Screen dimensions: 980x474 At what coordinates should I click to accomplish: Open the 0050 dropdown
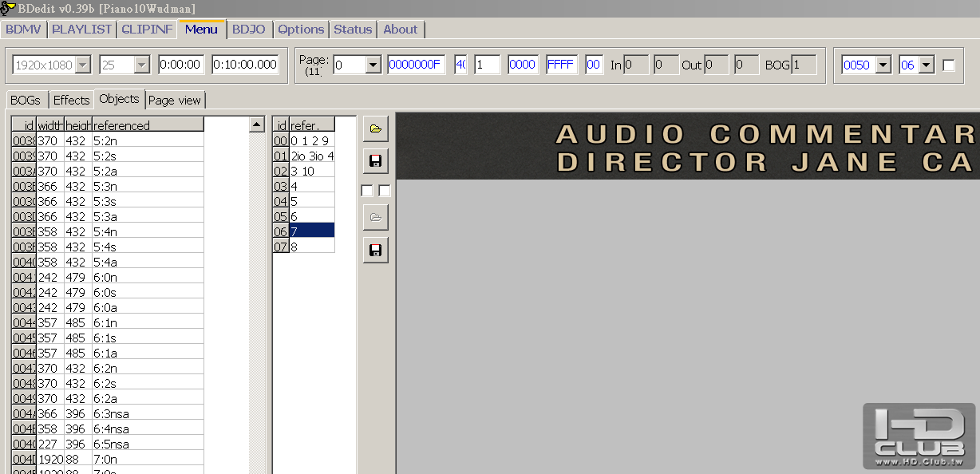pos(883,65)
